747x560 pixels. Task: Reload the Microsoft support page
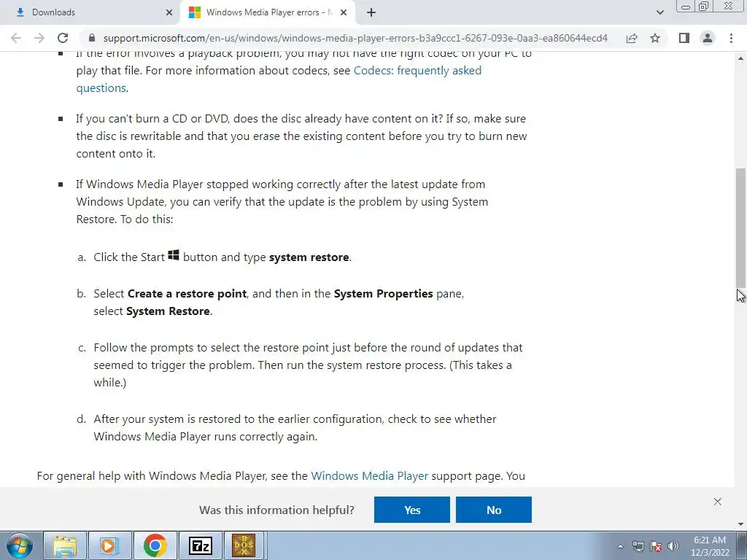click(x=63, y=38)
